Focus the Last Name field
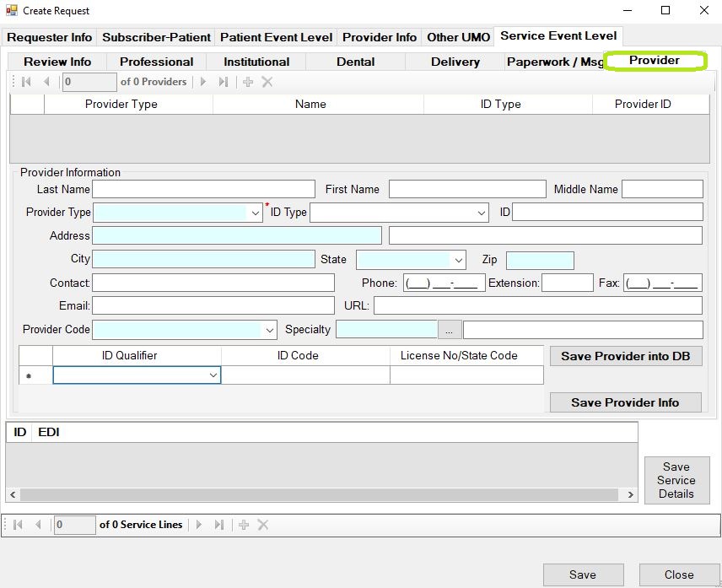The height and width of the screenshot is (588, 722). [203, 189]
